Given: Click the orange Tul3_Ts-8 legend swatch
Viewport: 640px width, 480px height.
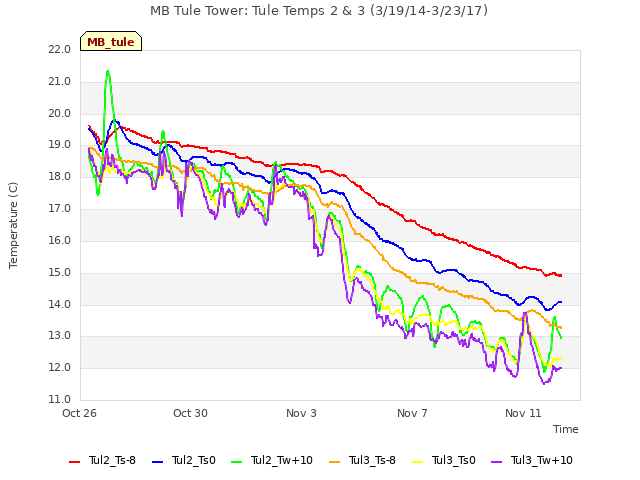Looking at the screenshot, I should pos(335,462).
